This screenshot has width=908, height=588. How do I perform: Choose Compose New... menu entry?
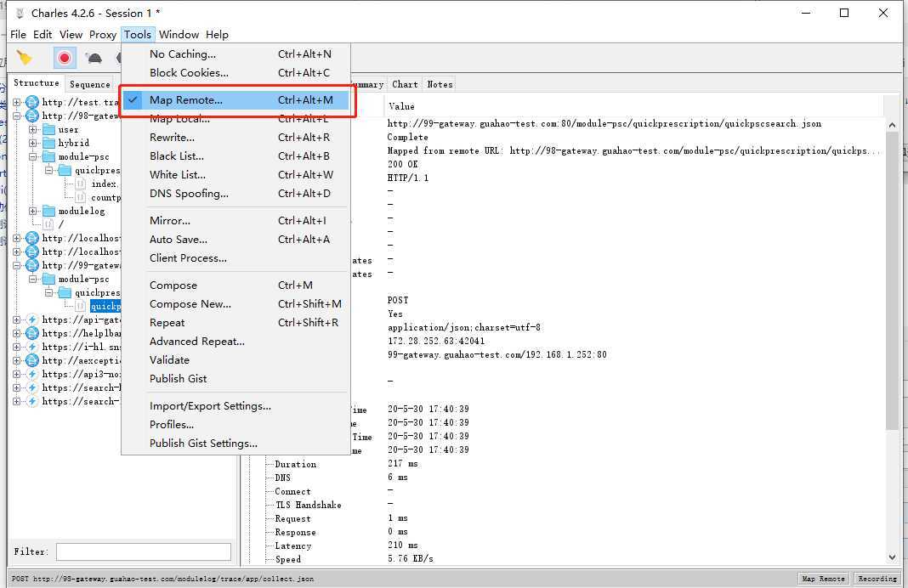237,304
